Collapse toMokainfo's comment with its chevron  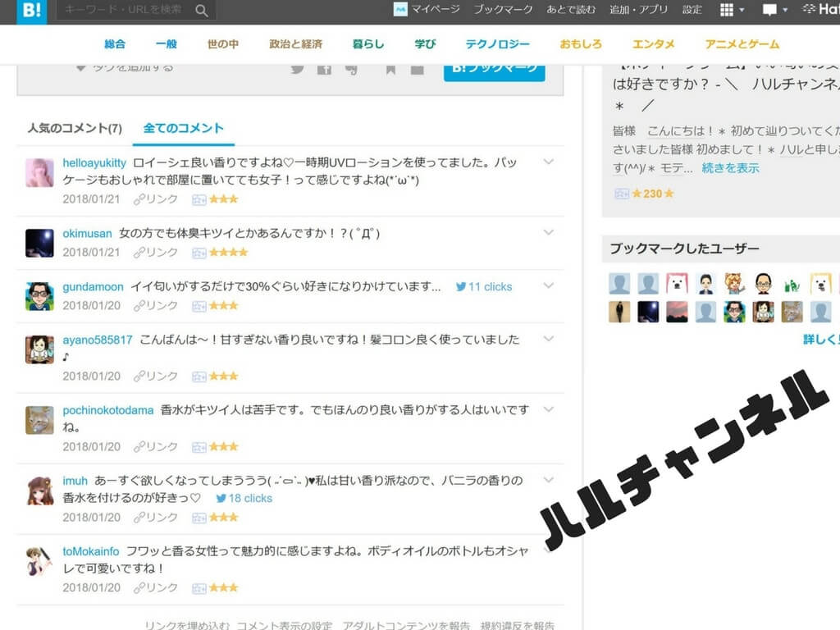pos(548,552)
